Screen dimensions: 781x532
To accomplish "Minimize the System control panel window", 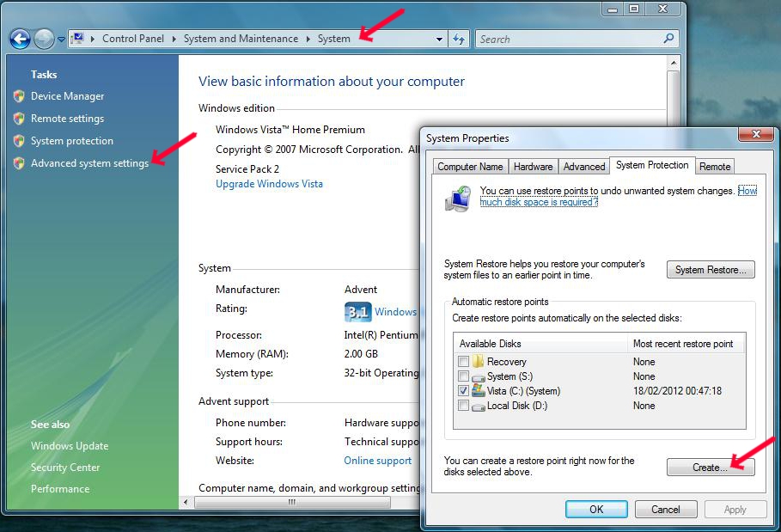I will point(613,9).
